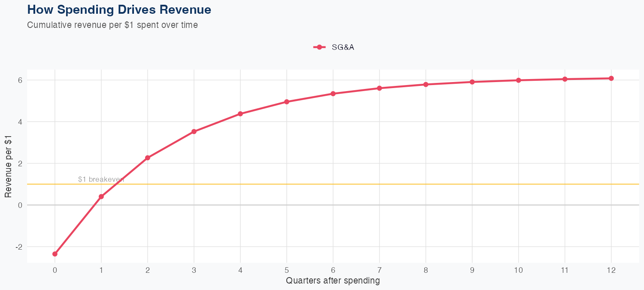
Task: Select the SG&A marker at quarter 11
Action: point(565,79)
